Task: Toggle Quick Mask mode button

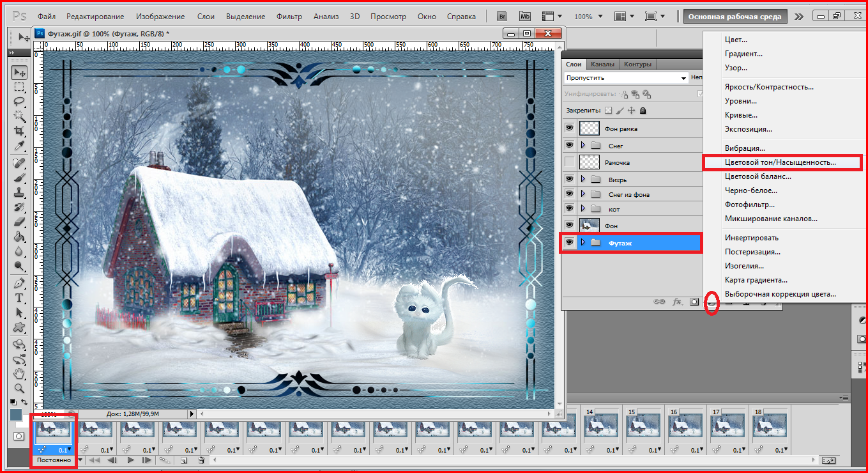Action: click(20, 436)
